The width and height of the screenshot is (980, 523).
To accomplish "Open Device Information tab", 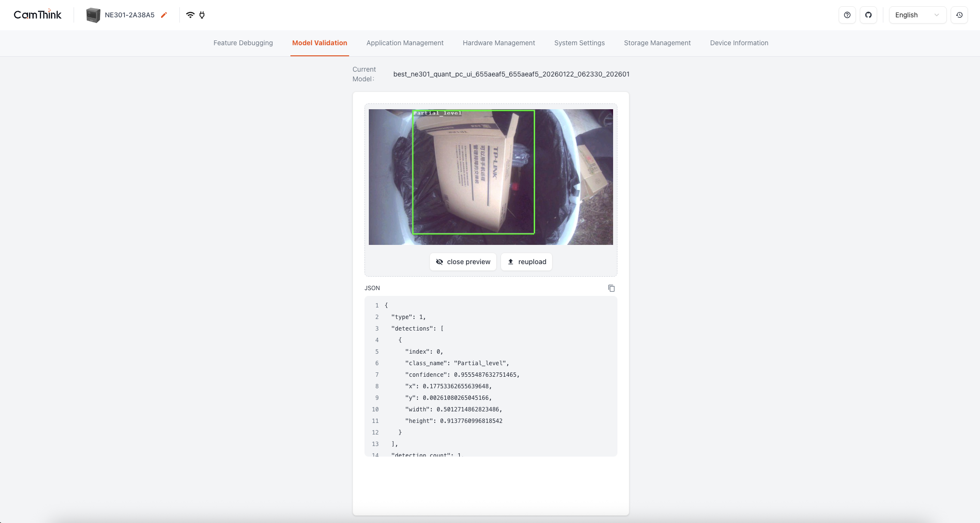I will click(739, 43).
